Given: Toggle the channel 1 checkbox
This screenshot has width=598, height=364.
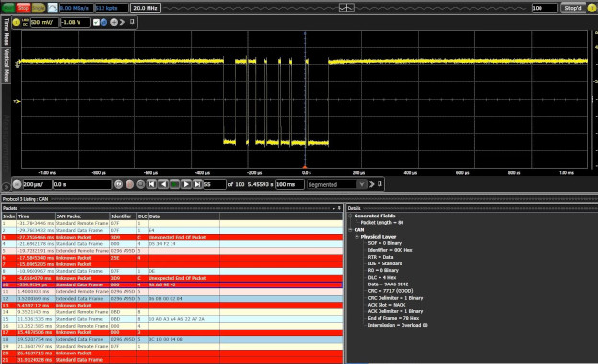Looking at the screenshot, I should pyautogui.click(x=96, y=22).
